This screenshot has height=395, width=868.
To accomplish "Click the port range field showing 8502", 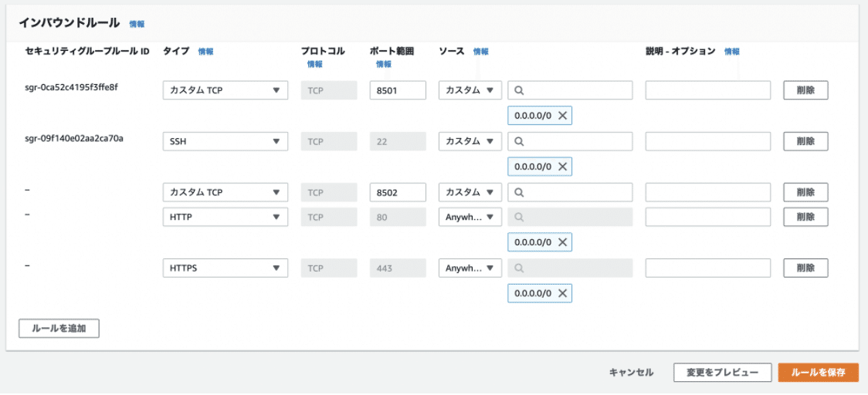I will (x=398, y=193).
